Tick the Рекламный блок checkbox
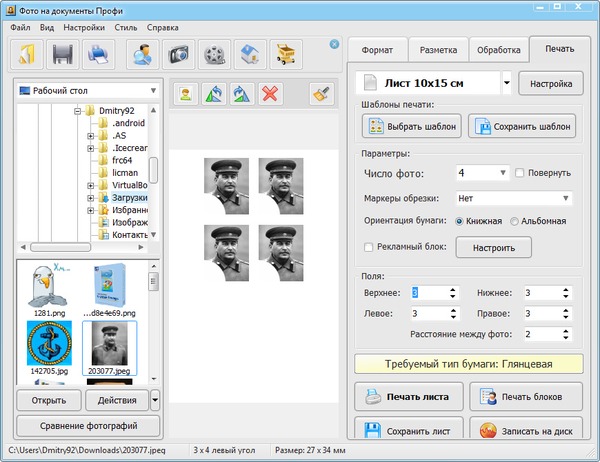Image resolution: width=600 pixels, height=462 pixels. pos(369,247)
